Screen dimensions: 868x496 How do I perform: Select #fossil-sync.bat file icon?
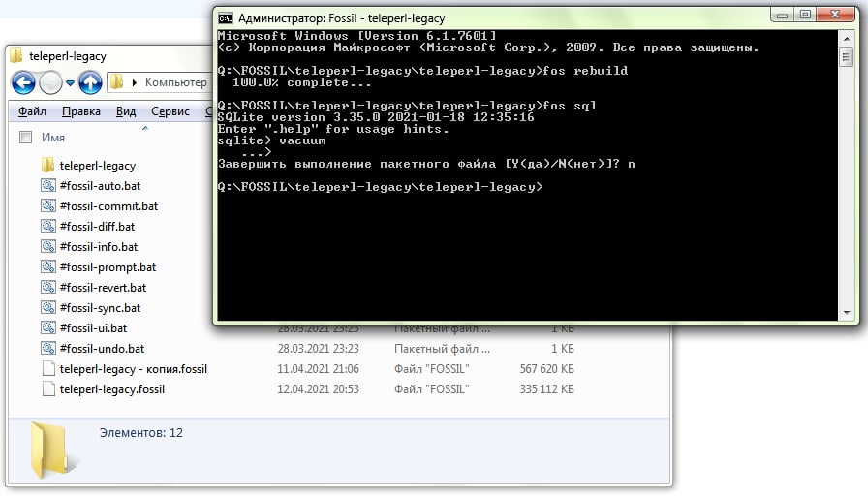click(x=48, y=307)
